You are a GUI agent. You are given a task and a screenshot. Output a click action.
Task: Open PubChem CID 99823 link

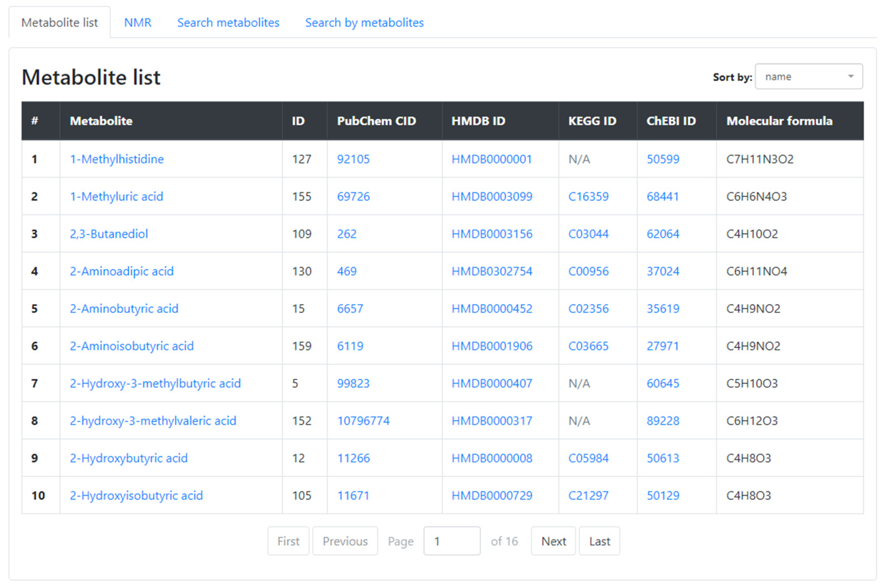pos(353,383)
